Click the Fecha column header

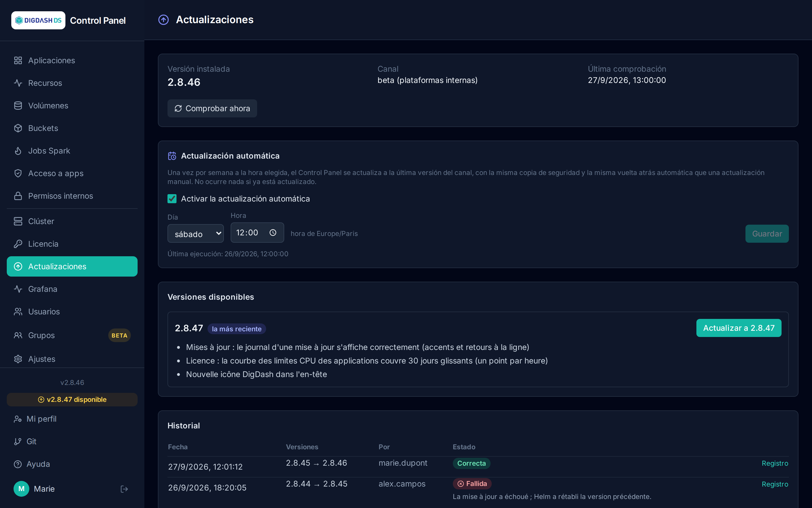click(178, 447)
